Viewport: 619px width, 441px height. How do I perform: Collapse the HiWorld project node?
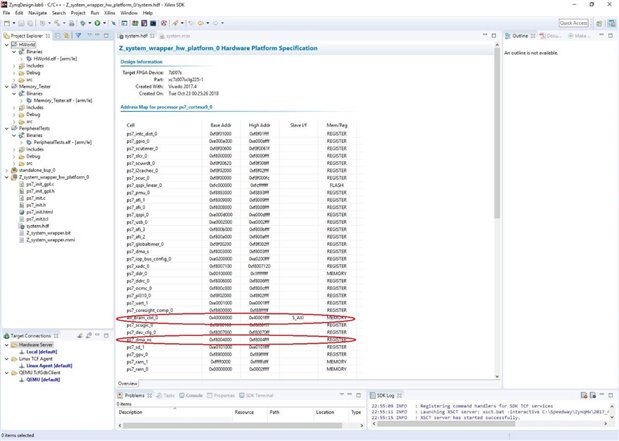pyautogui.click(x=6, y=45)
